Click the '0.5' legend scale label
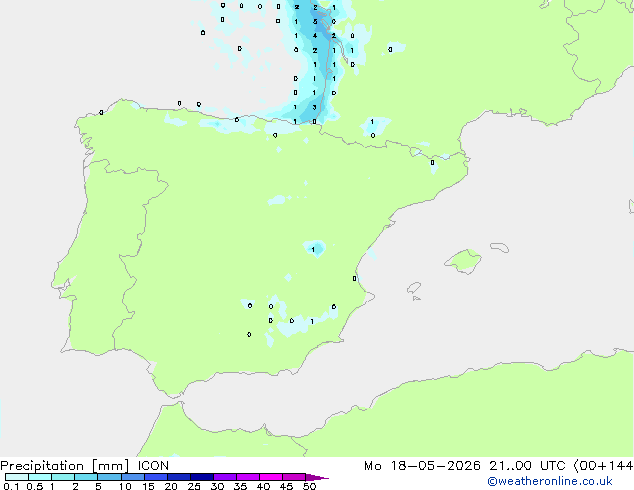The width and height of the screenshot is (634, 490). click(35, 486)
